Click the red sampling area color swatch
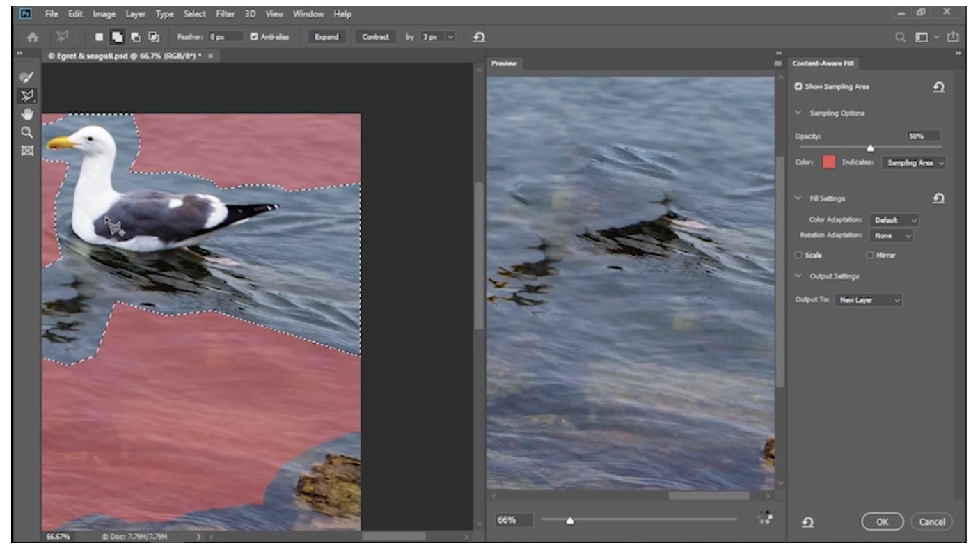This screenshot has width=980, height=550. (827, 163)
